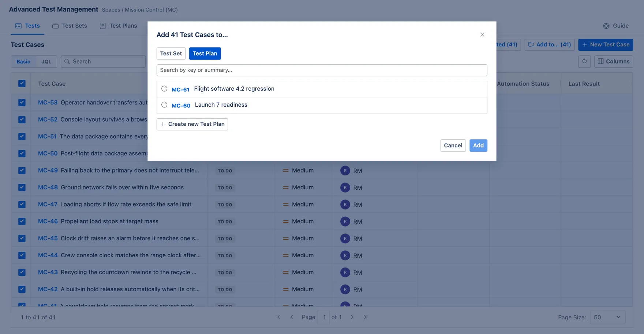Image resolution: width=644 pixels, height=334 pixels.
Task: Open the Page Size dropdown
Action: 607,317
